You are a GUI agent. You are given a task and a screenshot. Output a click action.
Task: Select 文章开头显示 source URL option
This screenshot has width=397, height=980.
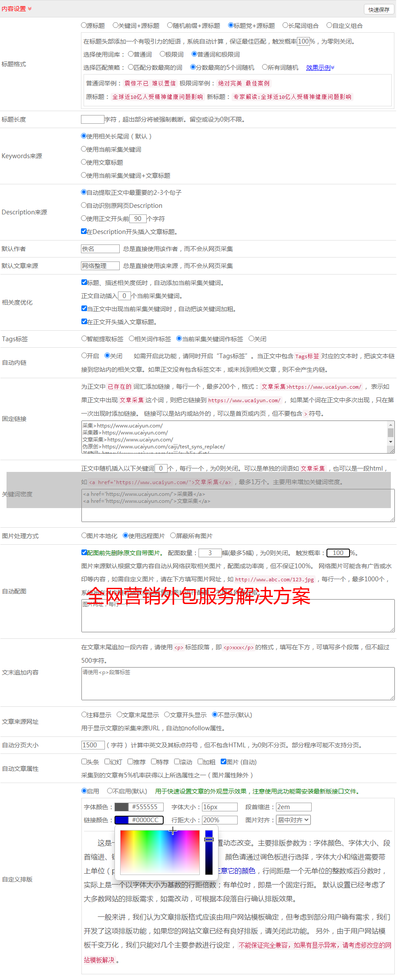tap(167, 715)
